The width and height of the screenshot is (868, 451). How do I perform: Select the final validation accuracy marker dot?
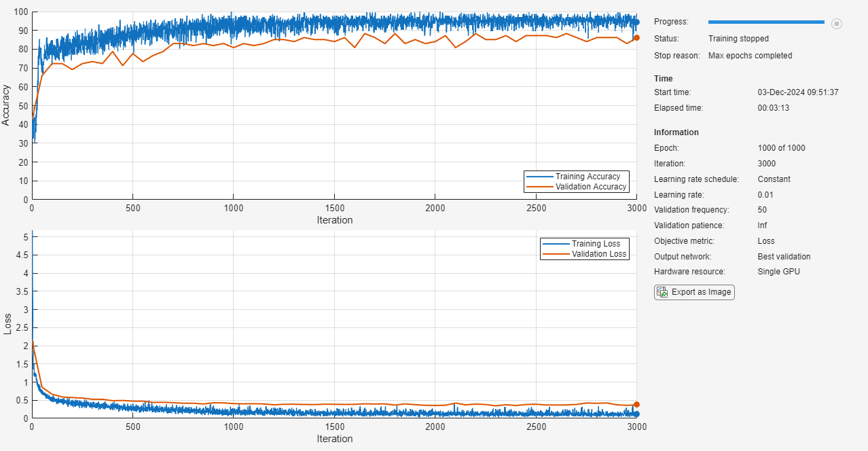tap(636, 37)
